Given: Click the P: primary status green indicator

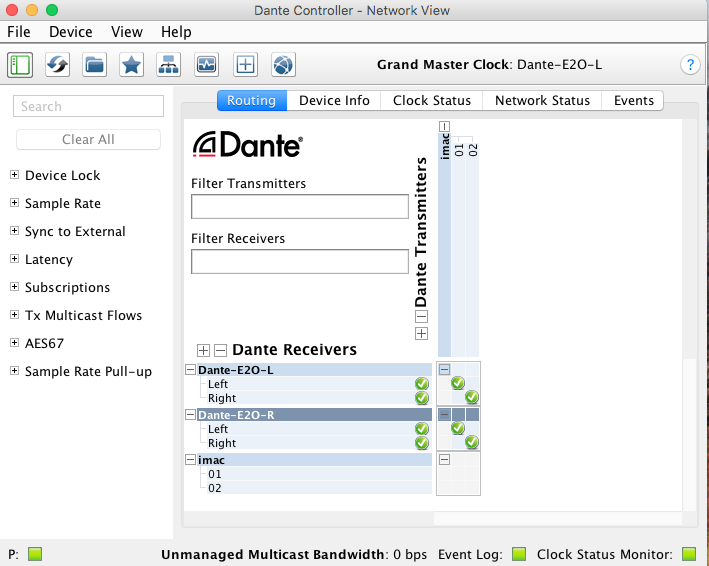Looking at the screenshot, I should click(x=35, y=554).
